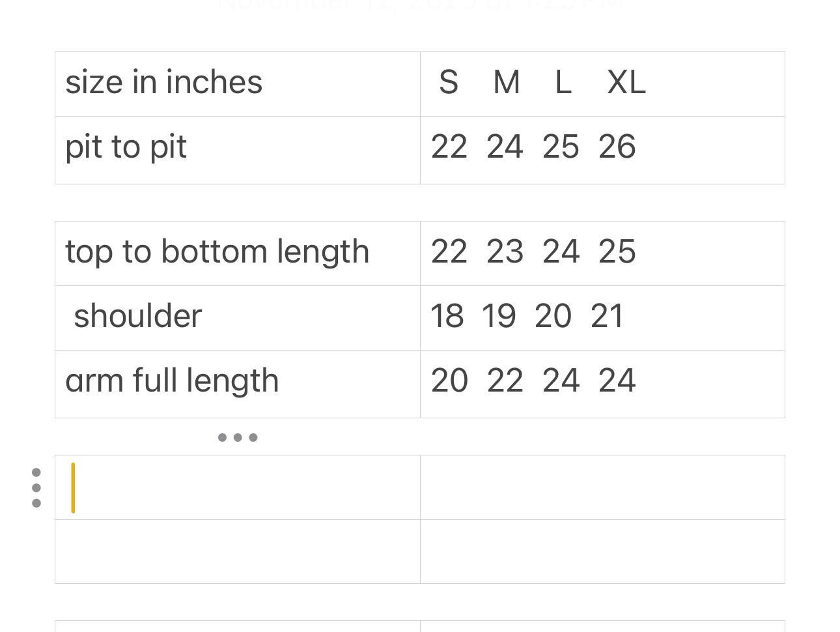Open the row handle vertical dots menu

[36, 487]
